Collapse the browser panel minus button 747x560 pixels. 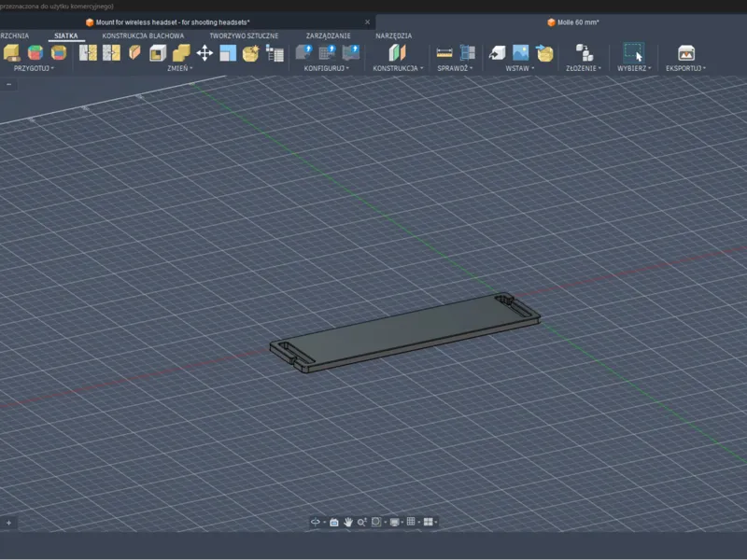tap(8, 84)
